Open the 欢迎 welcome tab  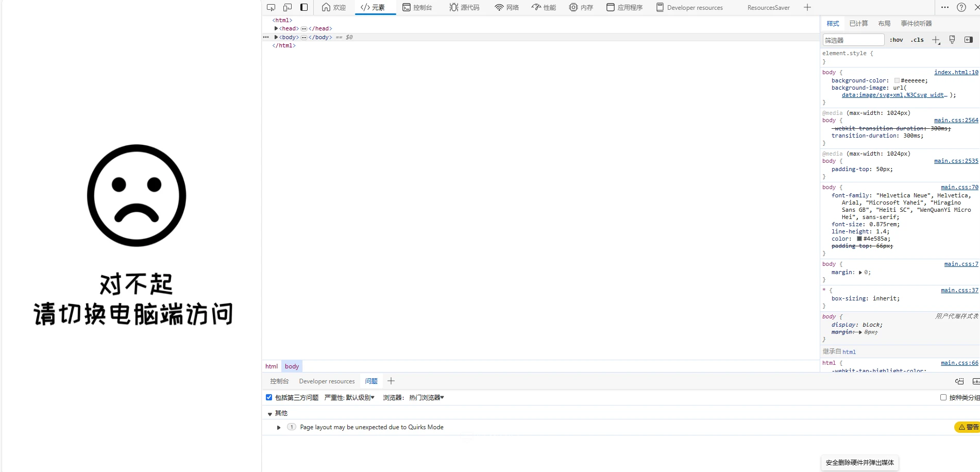click(x=333, y=7)
